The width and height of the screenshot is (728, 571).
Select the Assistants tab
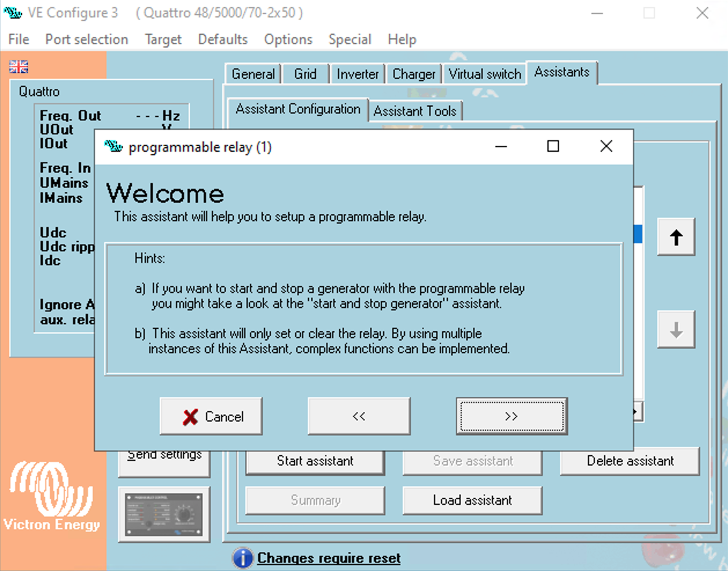562,72
